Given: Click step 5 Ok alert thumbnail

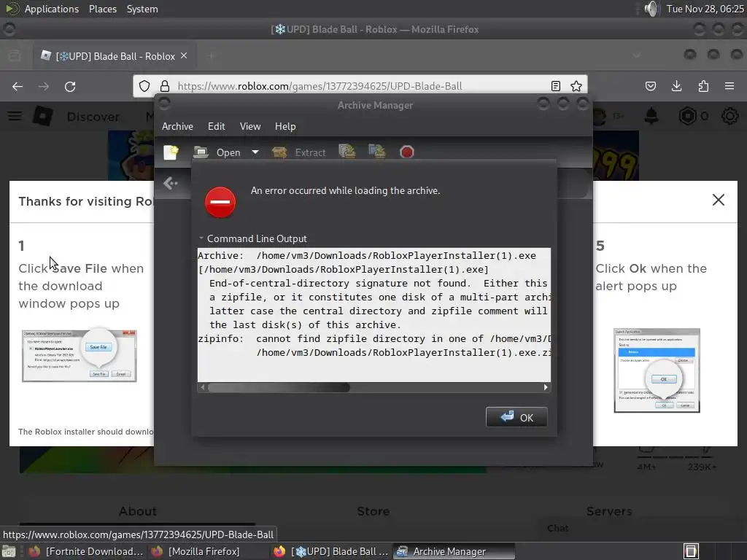Looking at the screenshot, I should [657, 370].
